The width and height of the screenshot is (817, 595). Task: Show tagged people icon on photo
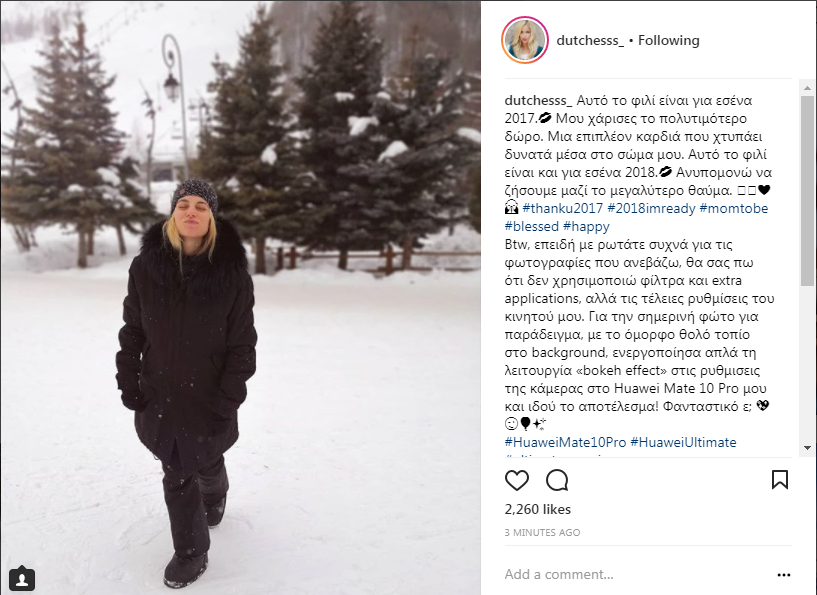(22, 578)
